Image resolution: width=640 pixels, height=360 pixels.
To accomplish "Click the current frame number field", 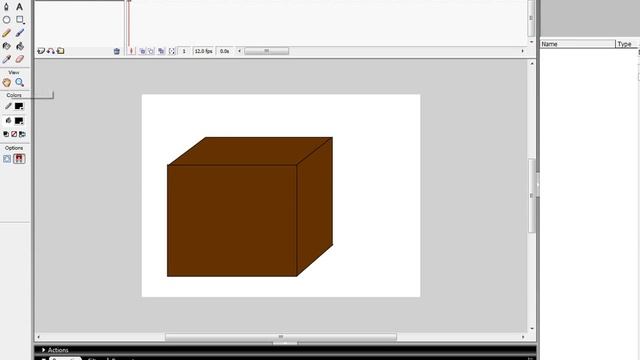I will (184, 51).
